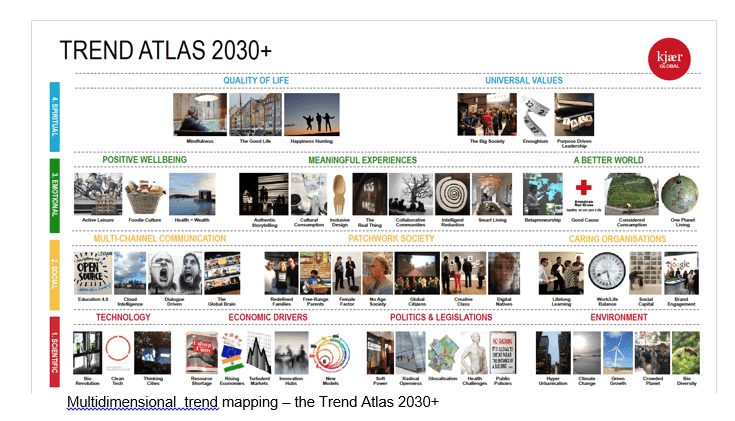Click the Inclusive Design spoon image
735x421 pixels.
340,193
